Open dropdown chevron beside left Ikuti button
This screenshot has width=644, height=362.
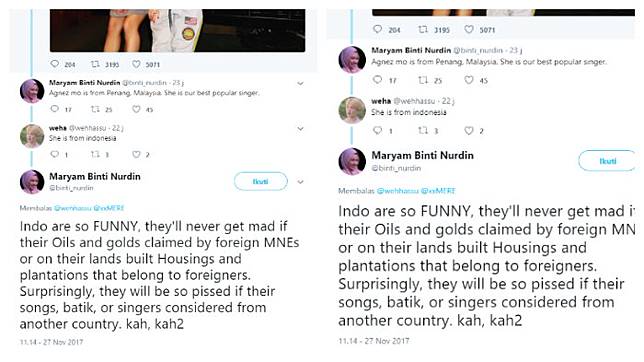[300, 182]
